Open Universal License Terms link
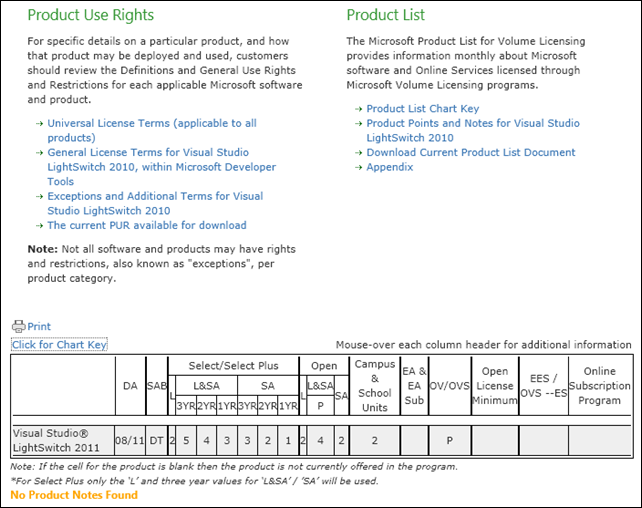The height and width of the screenshot is (508, 642). click(x=152, y=130)
